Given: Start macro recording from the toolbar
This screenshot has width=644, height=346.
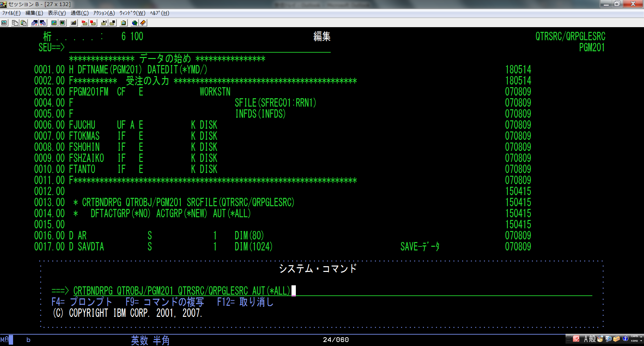Looking at the screenshot, I should (85, 23).
